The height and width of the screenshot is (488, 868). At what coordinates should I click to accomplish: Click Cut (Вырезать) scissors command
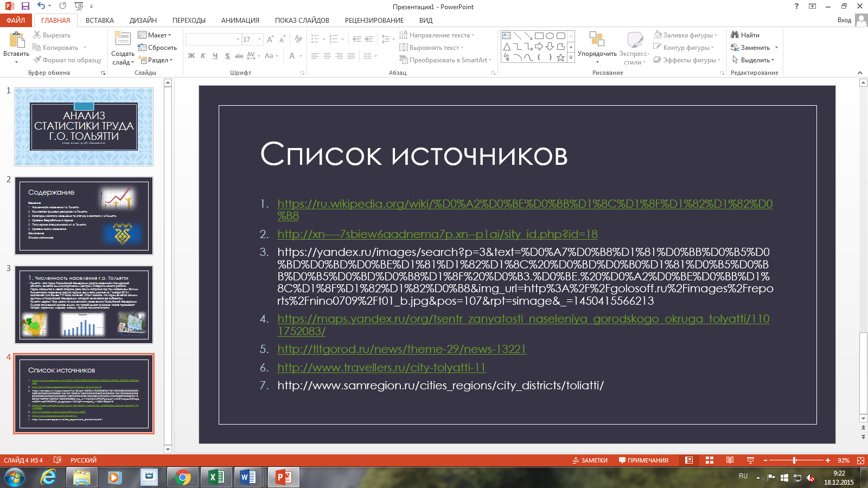click(52, 35)
